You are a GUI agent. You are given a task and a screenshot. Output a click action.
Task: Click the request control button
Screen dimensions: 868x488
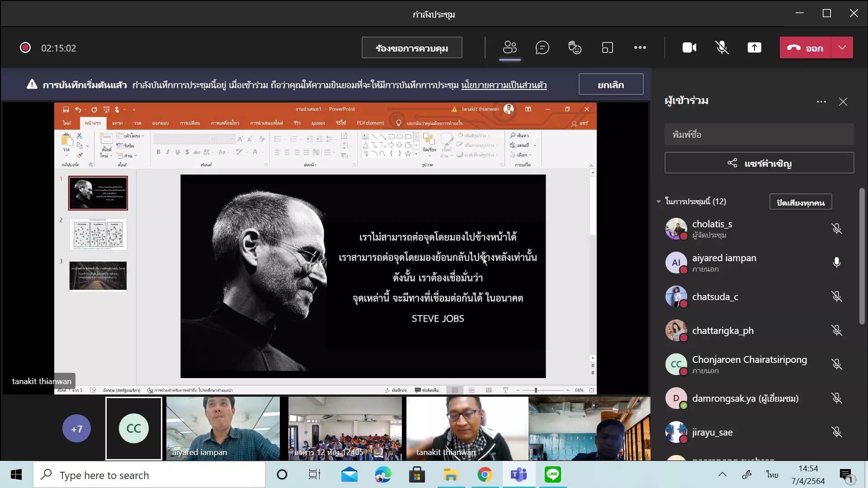[411, 48]
